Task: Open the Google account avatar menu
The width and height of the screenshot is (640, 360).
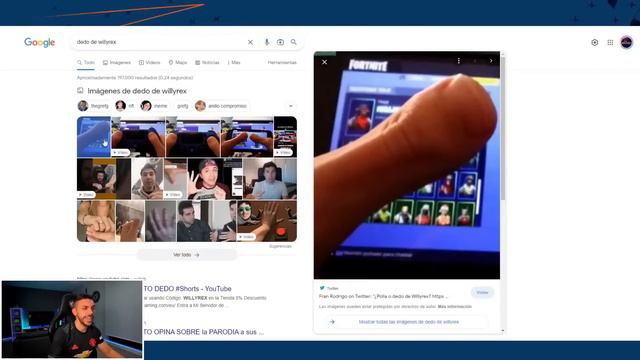Action: coord(627,42)
